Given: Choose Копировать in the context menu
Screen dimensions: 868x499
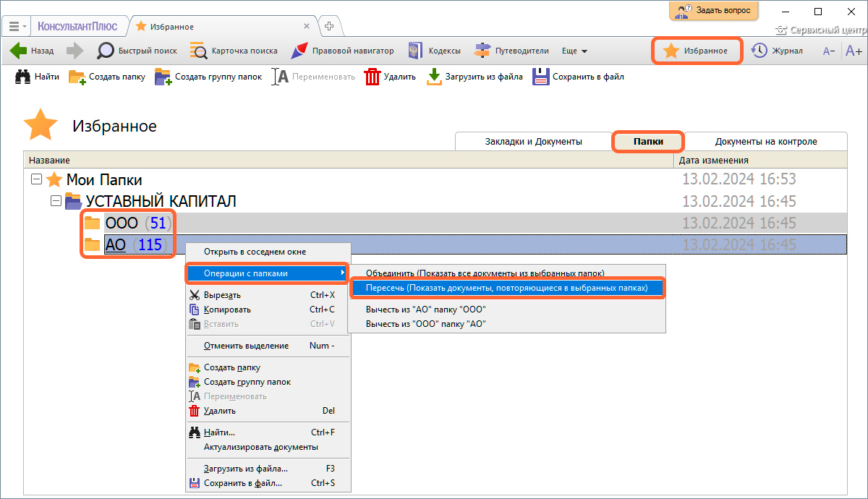Looking at the screenshot, I should coord(268,310).
